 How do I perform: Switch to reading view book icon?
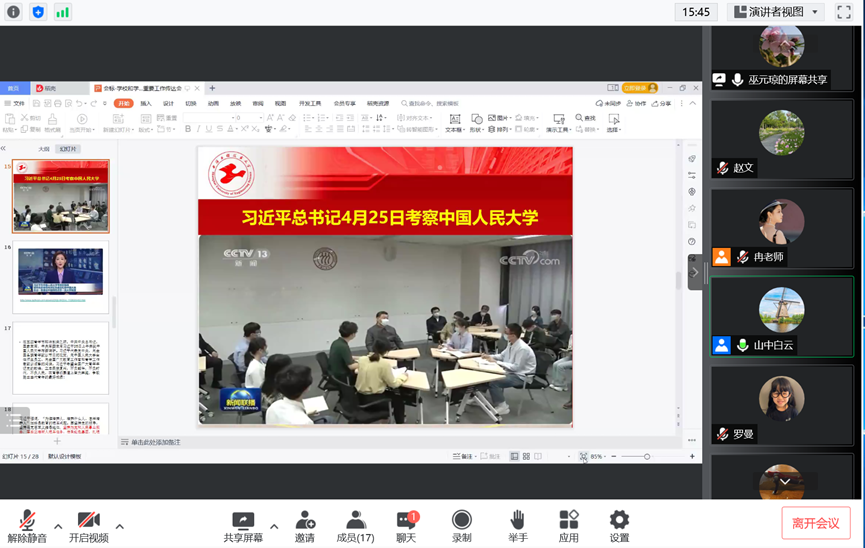[538, 456]
